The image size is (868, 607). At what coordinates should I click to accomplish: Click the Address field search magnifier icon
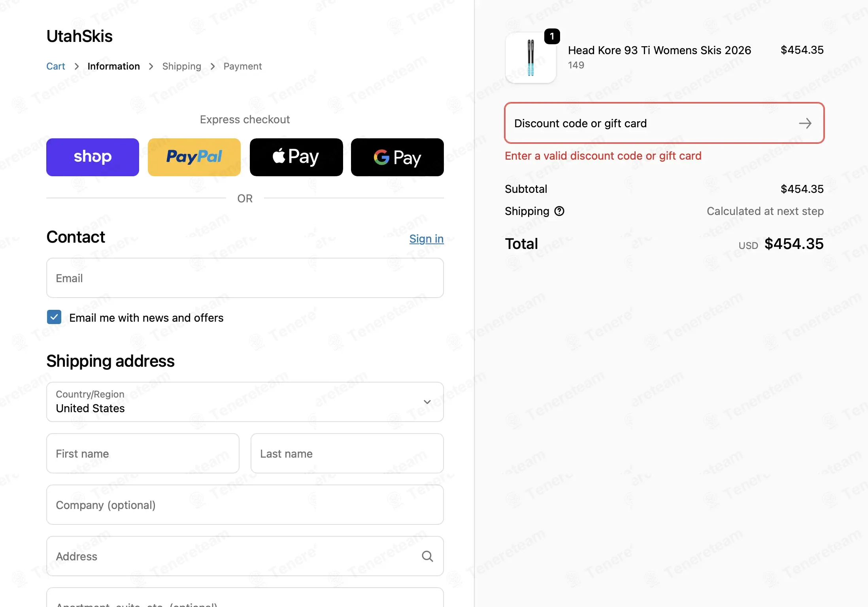(427, 556)
